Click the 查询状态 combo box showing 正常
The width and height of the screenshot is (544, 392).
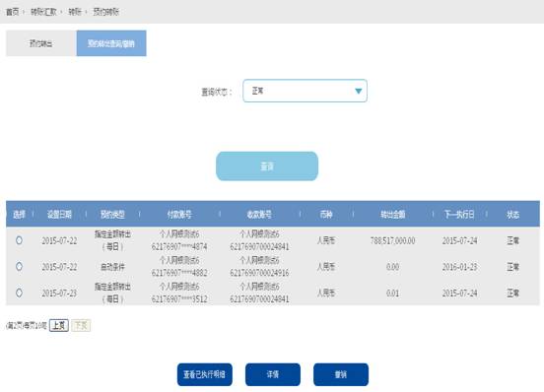click(x=305, y=91)
